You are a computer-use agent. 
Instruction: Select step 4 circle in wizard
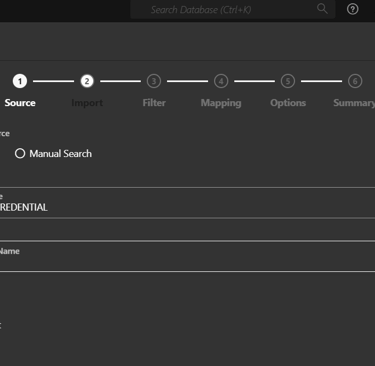click(x=221, y=81)
